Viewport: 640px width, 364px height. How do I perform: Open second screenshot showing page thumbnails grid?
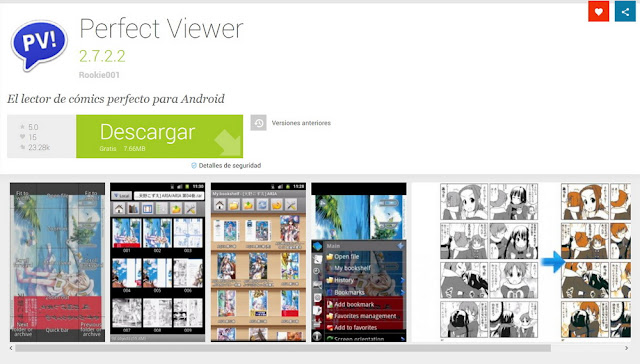coord(158,262)
